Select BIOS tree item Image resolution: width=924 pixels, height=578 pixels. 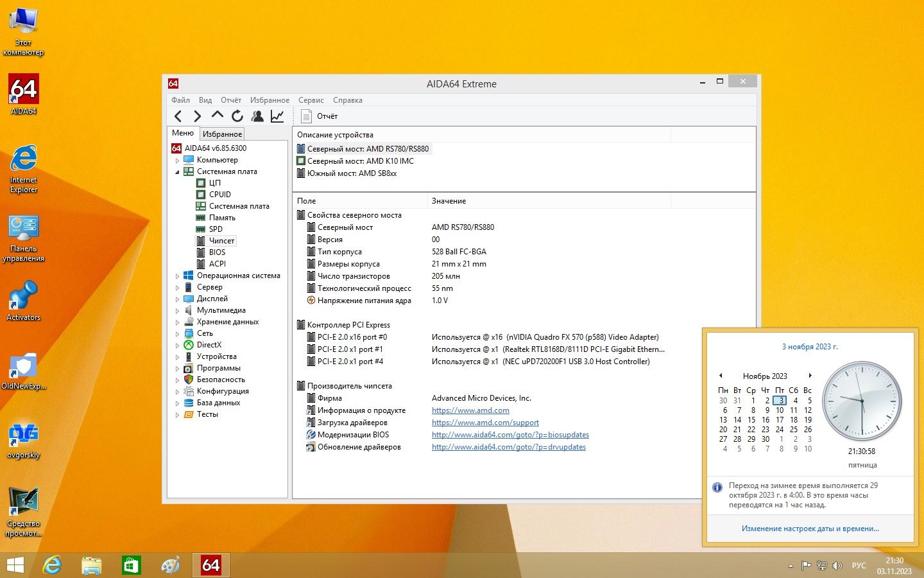(217, 252)
